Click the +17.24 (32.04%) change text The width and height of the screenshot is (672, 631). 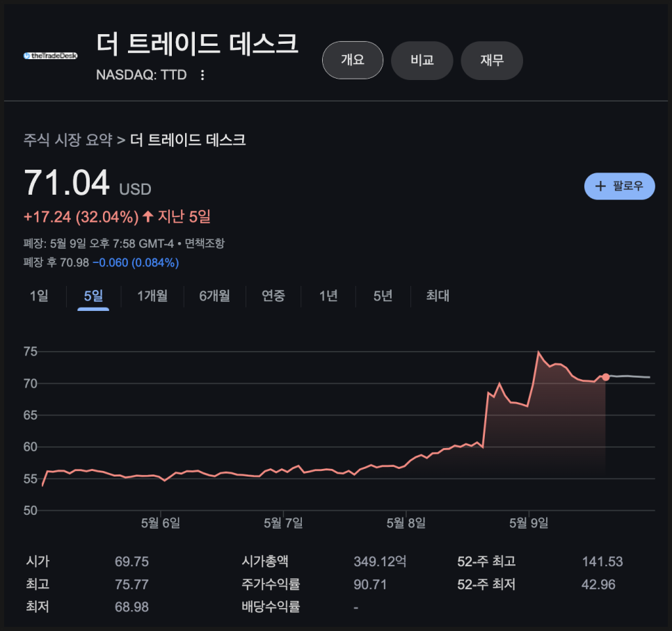[x=81, y=217]
